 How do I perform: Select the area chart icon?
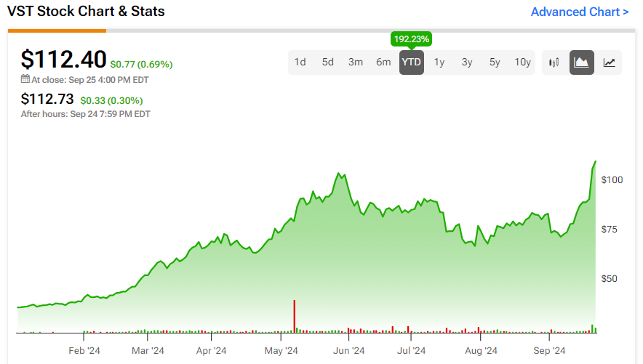click(x=581, y=62)
